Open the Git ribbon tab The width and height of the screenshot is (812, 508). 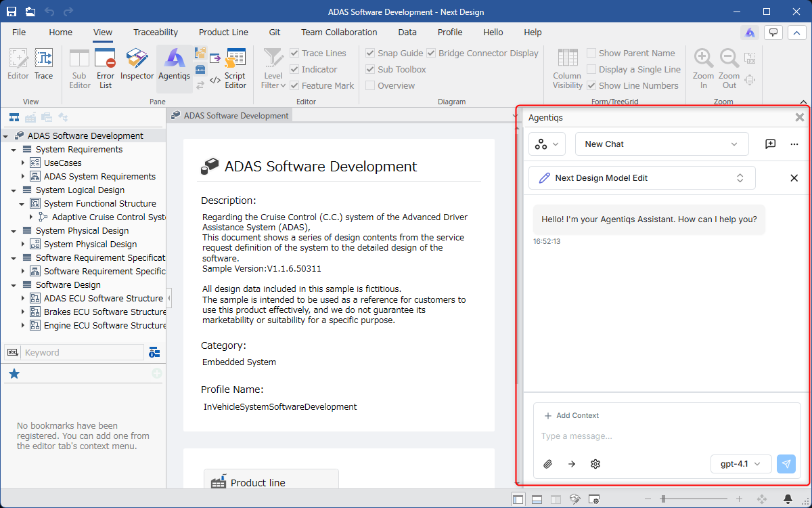tap(275, 32)
